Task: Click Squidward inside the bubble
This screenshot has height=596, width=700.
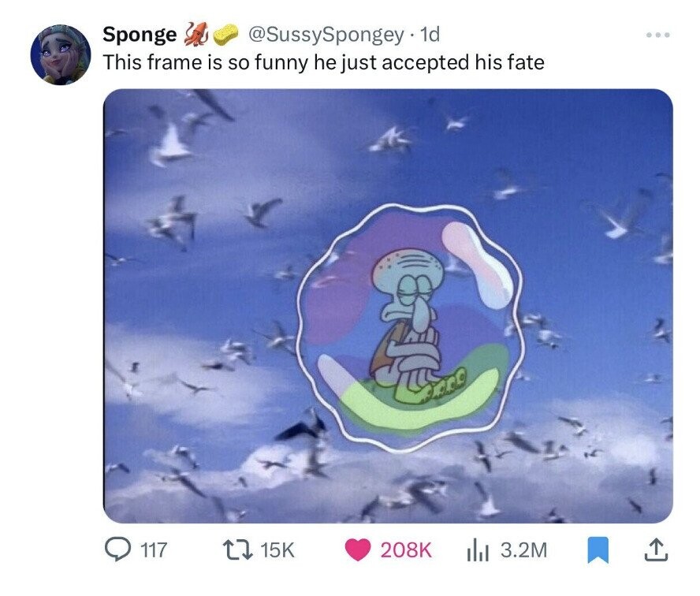Action: (411, 315)
